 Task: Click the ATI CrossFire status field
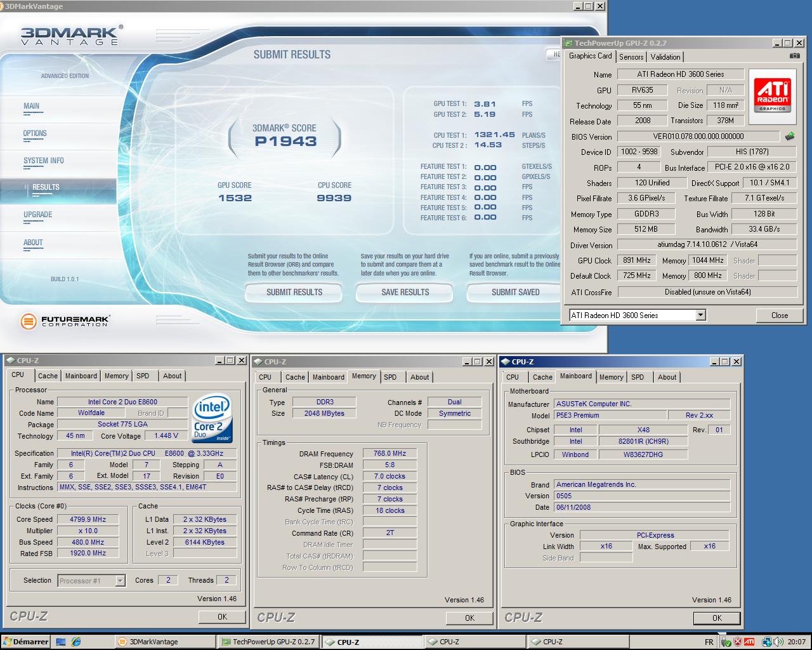(x=707, y=292)
